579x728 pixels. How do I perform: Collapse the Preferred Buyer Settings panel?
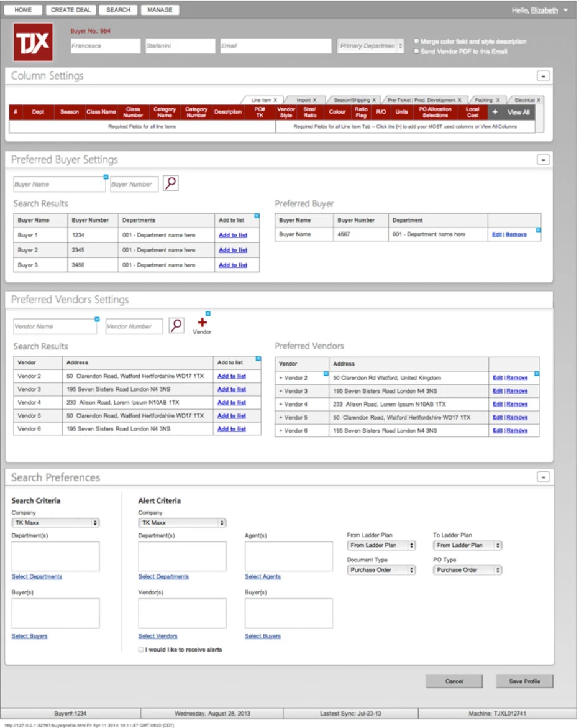[x=543, y=160]
